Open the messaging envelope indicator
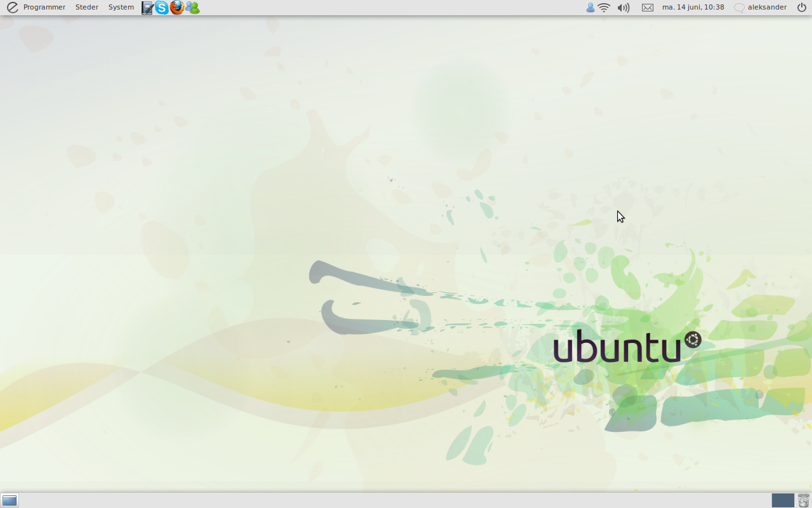The height and width of the screenshot is (508, 812). point(648,8)
